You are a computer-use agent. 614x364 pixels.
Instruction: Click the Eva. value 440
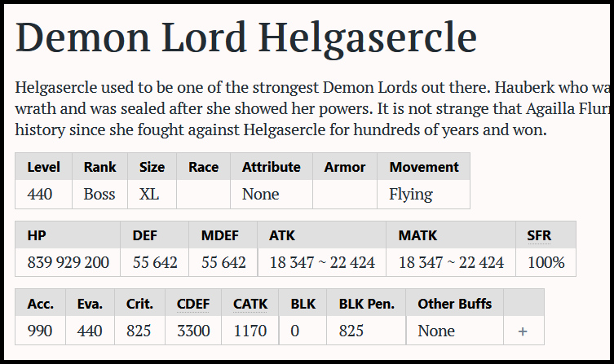pos(90,331)
